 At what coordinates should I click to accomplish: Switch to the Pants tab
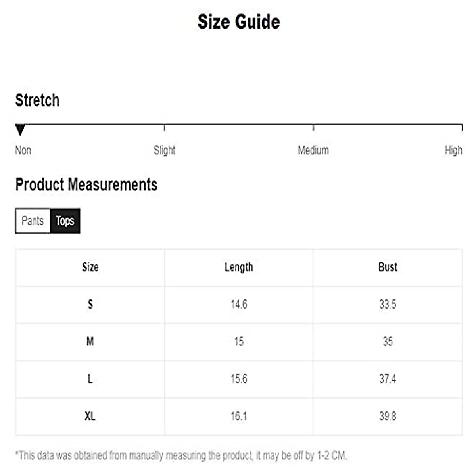point(33,221)
